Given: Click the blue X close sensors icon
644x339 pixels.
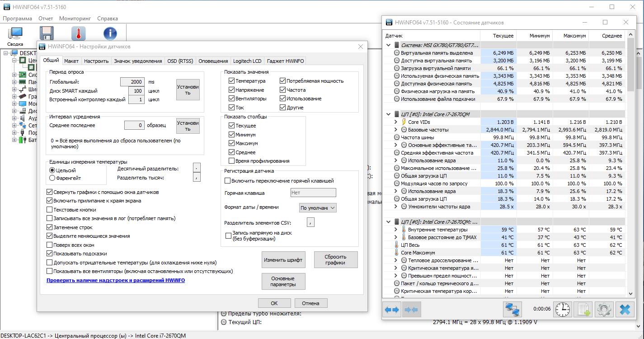Looking at the screenshot, I should point(625,310).
